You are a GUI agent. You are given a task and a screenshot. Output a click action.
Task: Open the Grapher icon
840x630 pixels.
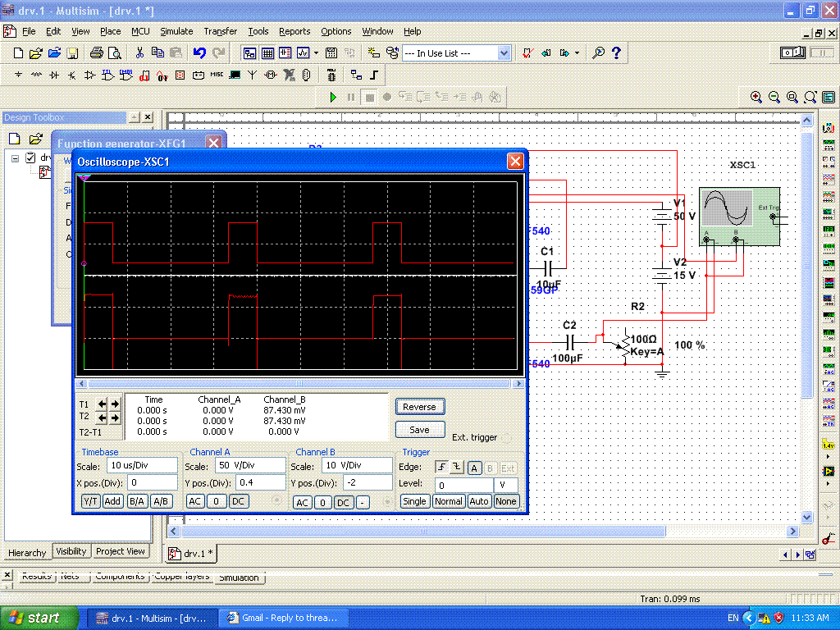click(x=303, y=53)
